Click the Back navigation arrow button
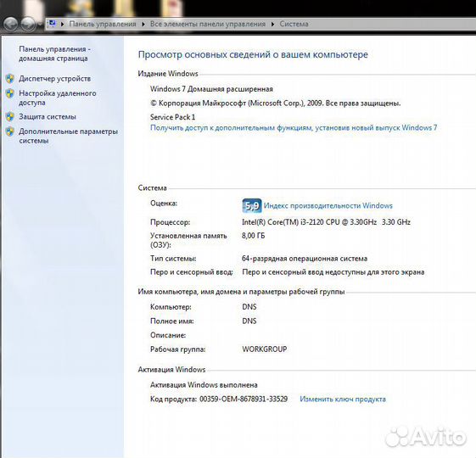The width and height of the screenshot is (476, 458). pyautogui.click(x=11, y=24)
